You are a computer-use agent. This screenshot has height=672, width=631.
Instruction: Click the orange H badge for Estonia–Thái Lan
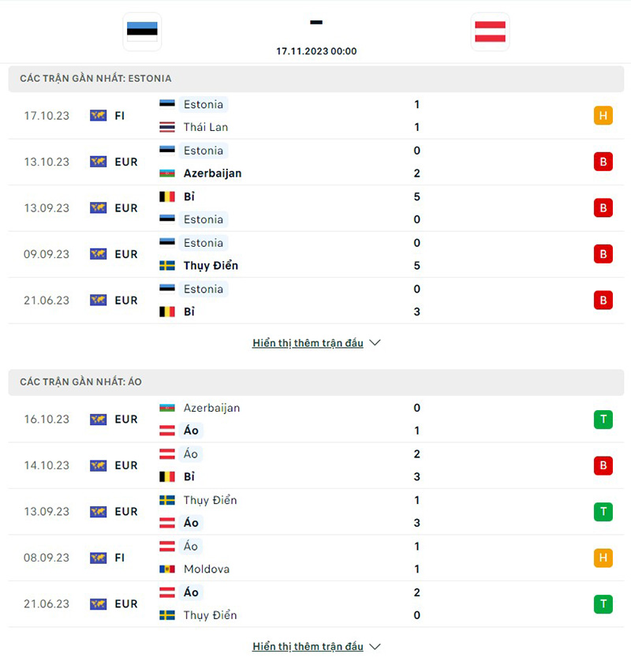603,116
